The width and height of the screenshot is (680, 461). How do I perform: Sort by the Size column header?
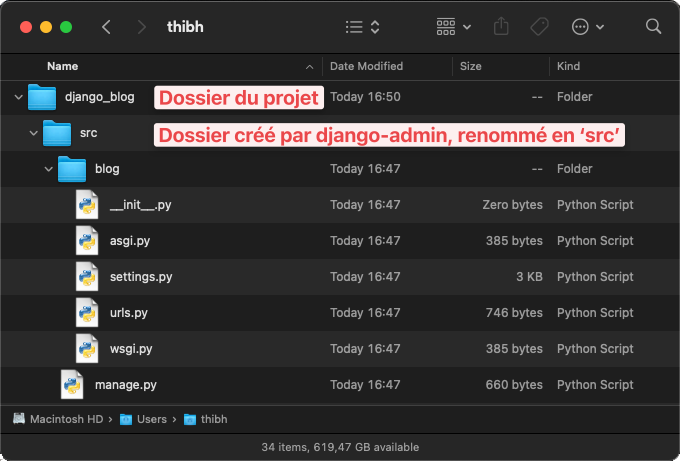(470, 66)
